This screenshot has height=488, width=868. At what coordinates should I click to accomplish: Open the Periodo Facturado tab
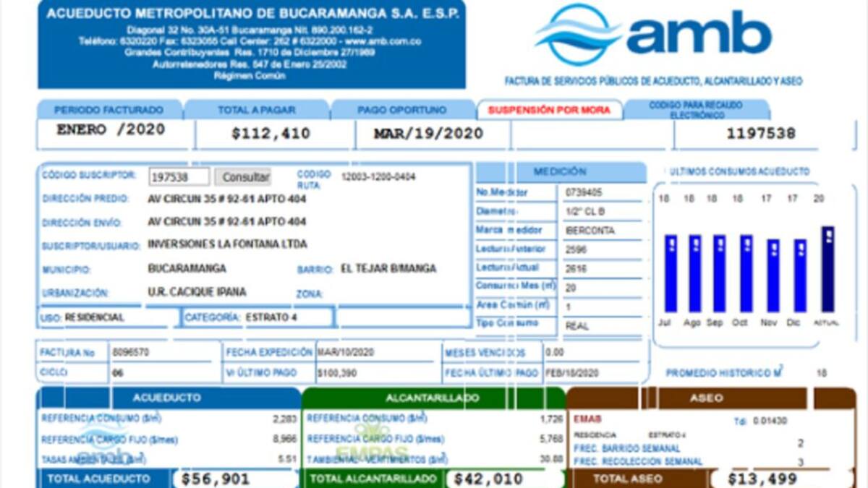[109, 110]
